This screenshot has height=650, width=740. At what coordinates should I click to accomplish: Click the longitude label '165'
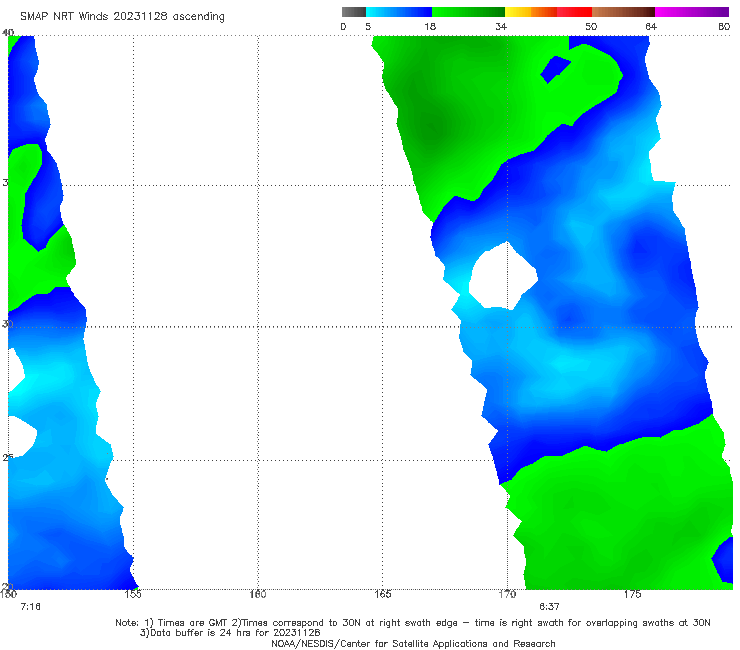coord(382,594)
